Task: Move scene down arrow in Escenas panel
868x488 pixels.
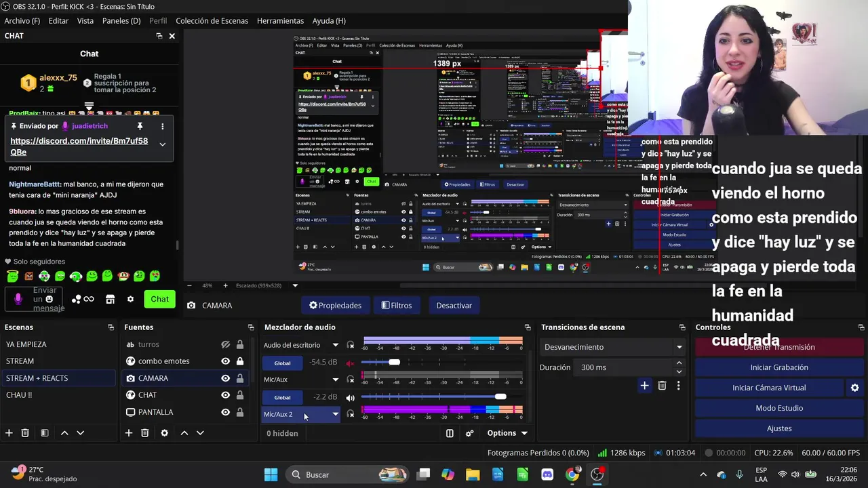Action: (80, 433)
